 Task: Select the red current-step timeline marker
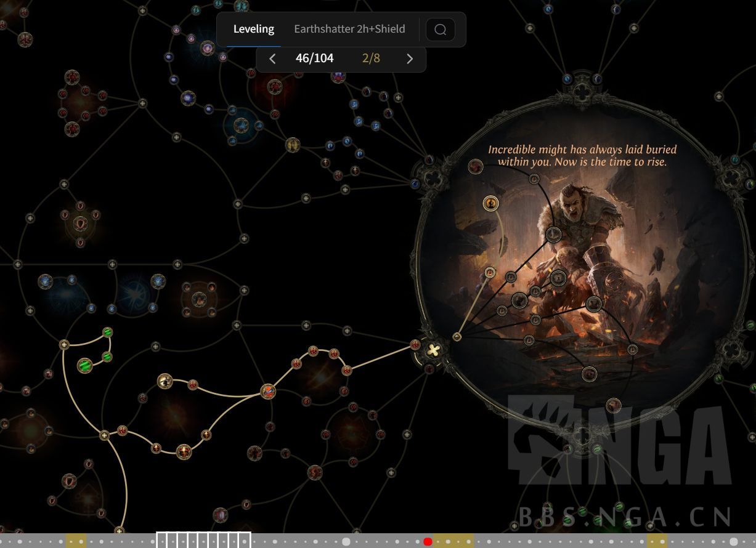click(428, 542)
